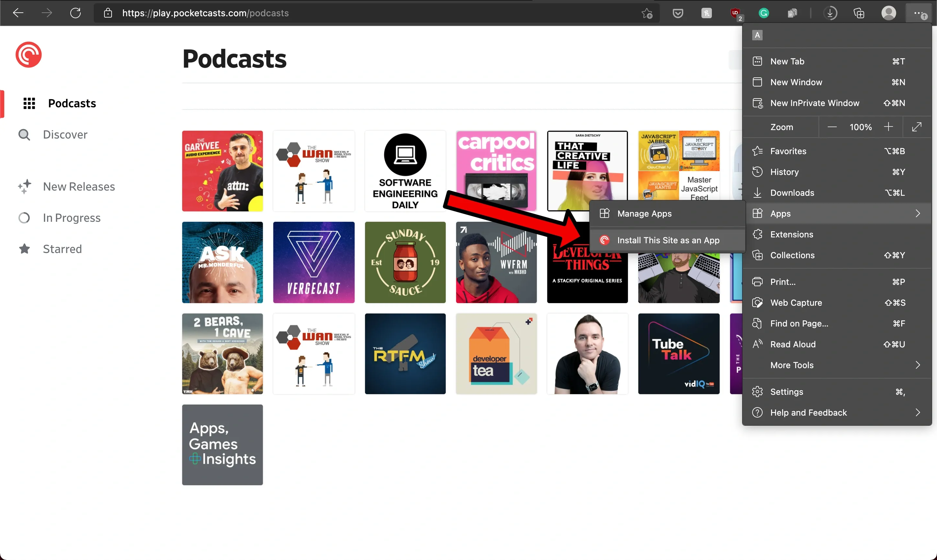Open the Vergecast podcast thumbnail
937x560 pixels.
[313, 262]
